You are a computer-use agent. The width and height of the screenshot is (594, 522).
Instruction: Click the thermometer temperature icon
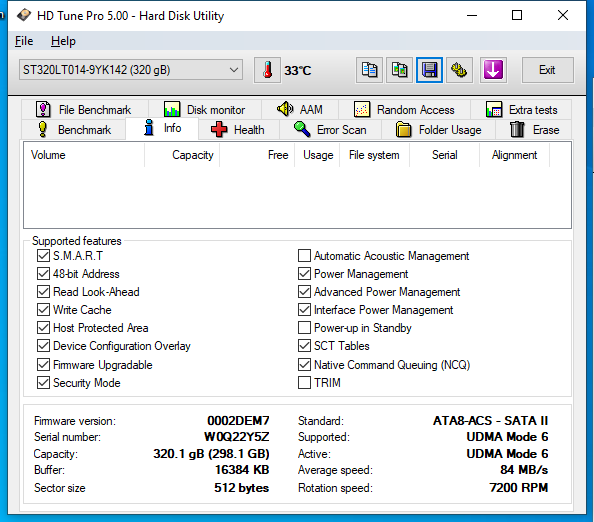[x=267, y=70]
